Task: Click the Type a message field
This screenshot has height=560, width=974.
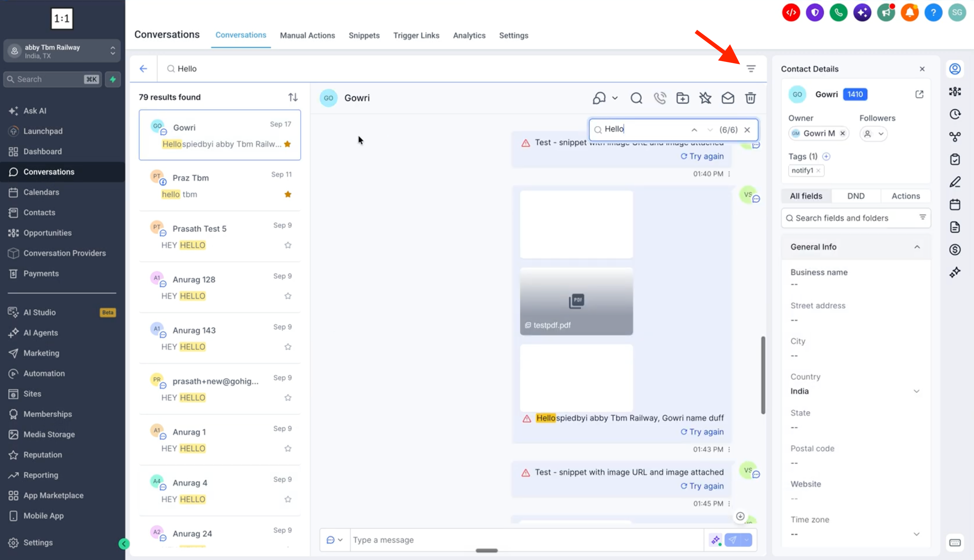Action: (526, 540)
